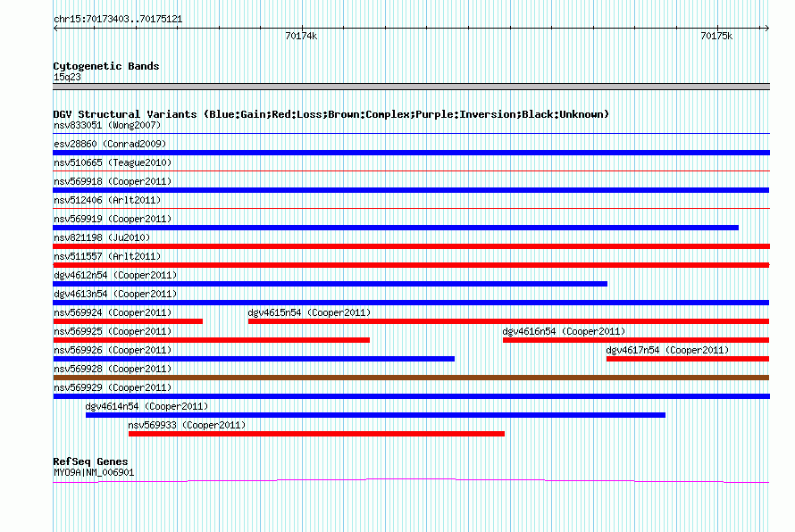Image resolution: width=795 pixels, height=532 pixels.
Task: Select the dgv4614n54 blue gain bar
Action: pos(376,415)
